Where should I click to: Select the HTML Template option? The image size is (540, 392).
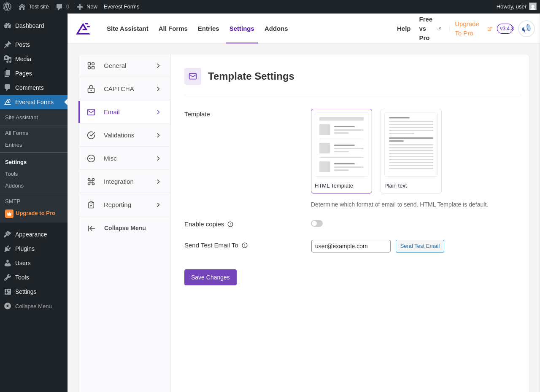point(341,151)
